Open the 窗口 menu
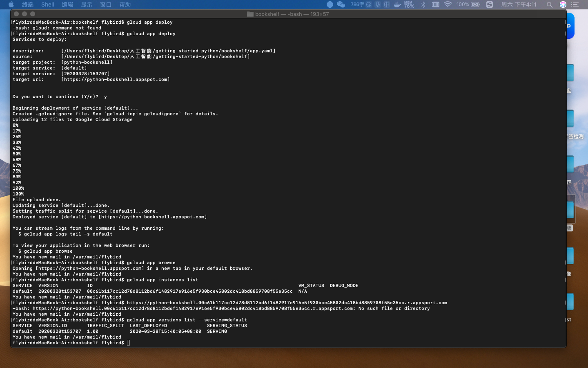588x368 pixels. (x=106, y=4)
